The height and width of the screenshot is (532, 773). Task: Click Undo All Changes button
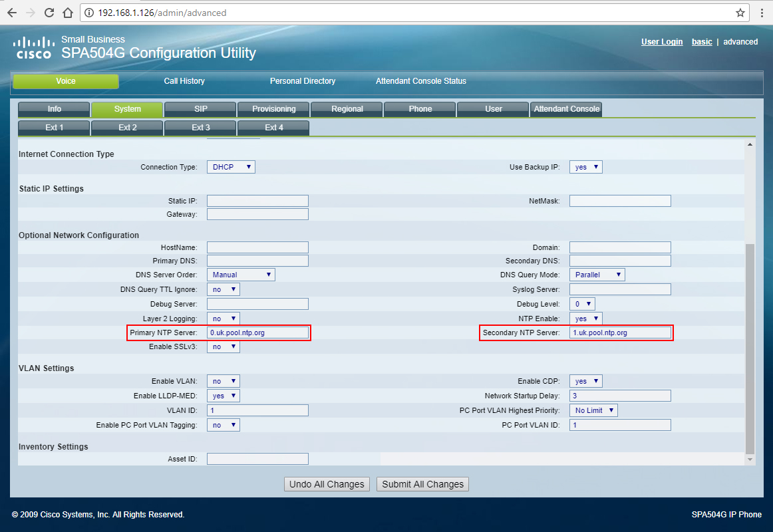(x=327, y=484)
